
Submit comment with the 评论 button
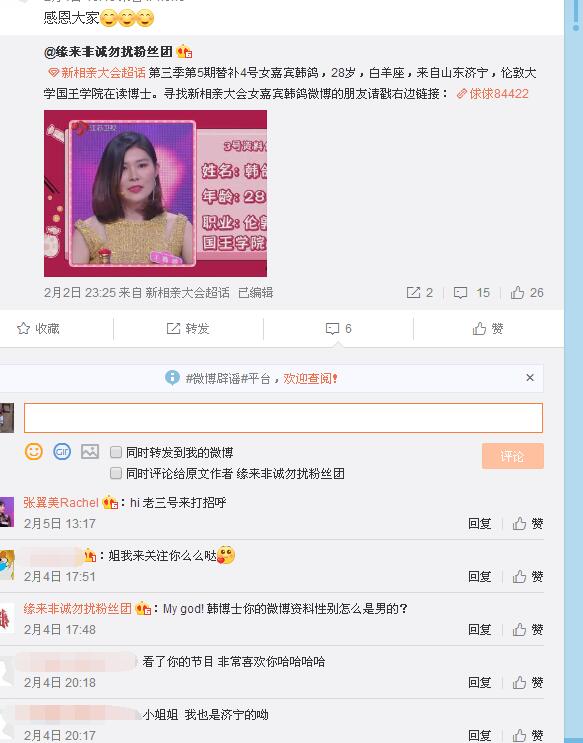[513, 456]
